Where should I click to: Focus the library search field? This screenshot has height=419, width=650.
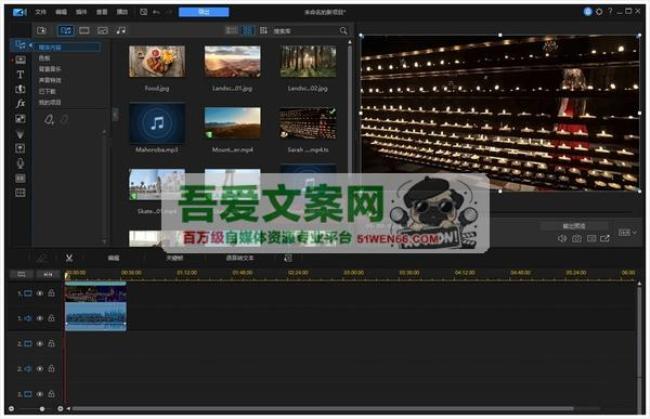(x=305, y=31)
